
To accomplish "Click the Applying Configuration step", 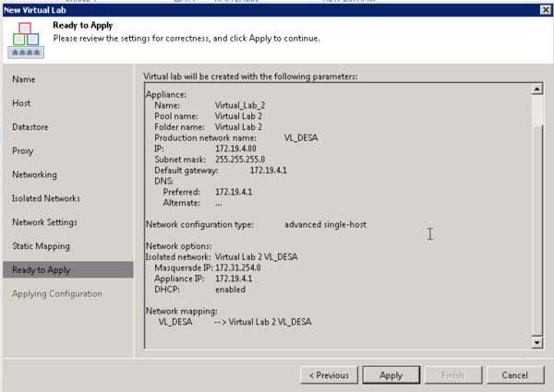I will 56,294.
